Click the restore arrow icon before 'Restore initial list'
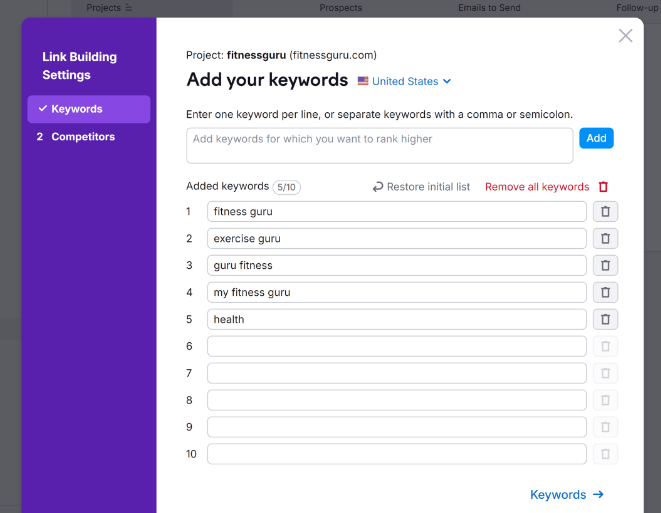Image resolution: width=661 pixels, height=513 pixels. [x=378, y=187]
